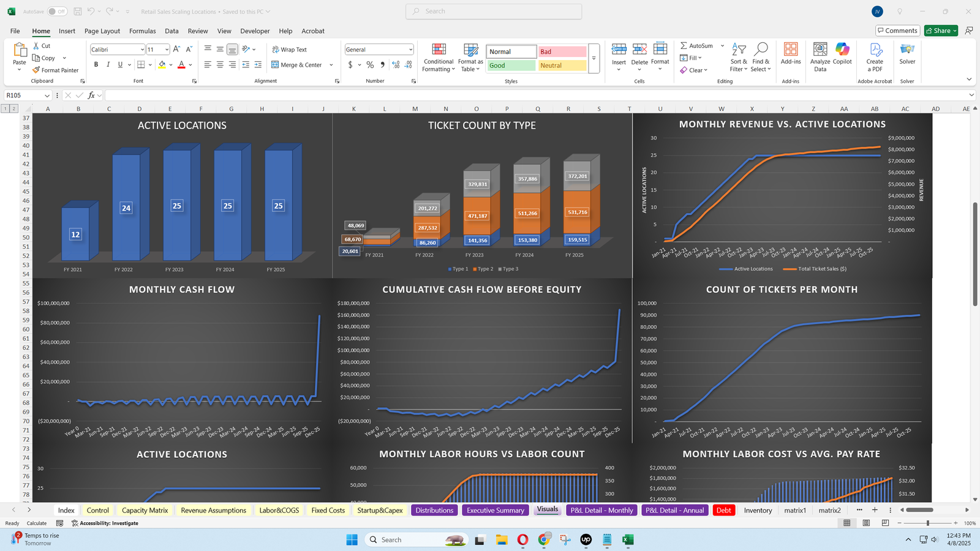Toggle the AutoSave switch
Viewport: 980px width, 551px height.
pos(57,12)
